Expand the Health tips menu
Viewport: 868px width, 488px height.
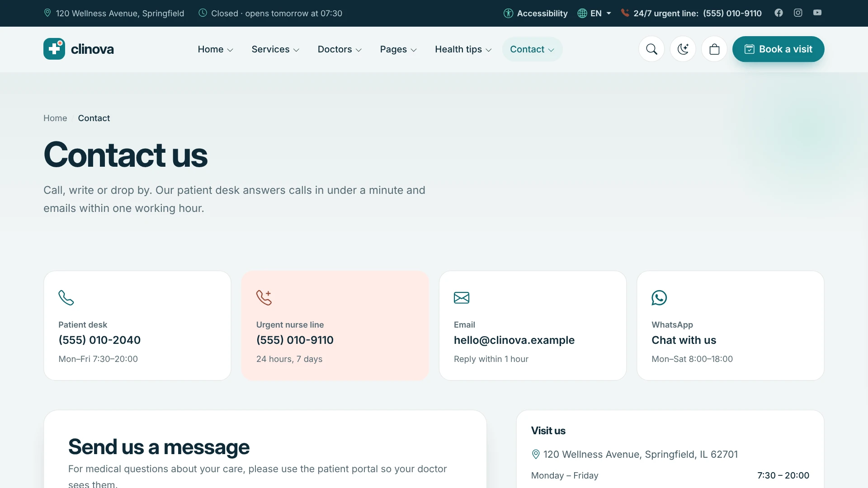463,49
